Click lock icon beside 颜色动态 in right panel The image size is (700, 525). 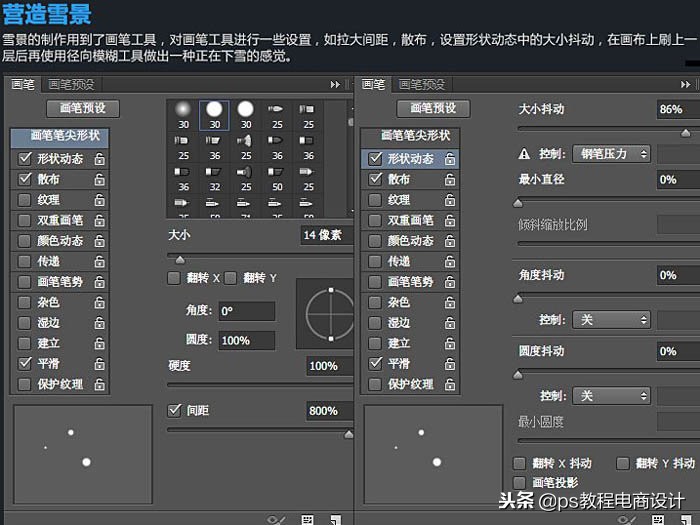pos(450,241)
